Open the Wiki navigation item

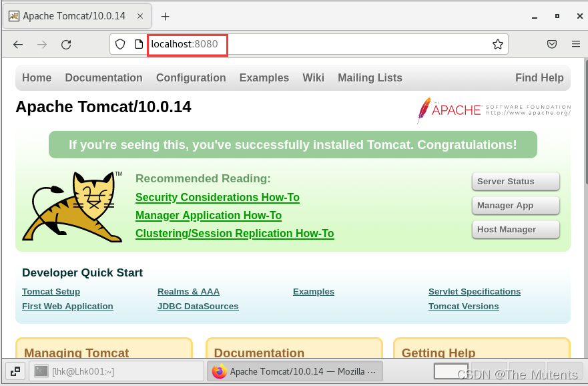(313, 77)
